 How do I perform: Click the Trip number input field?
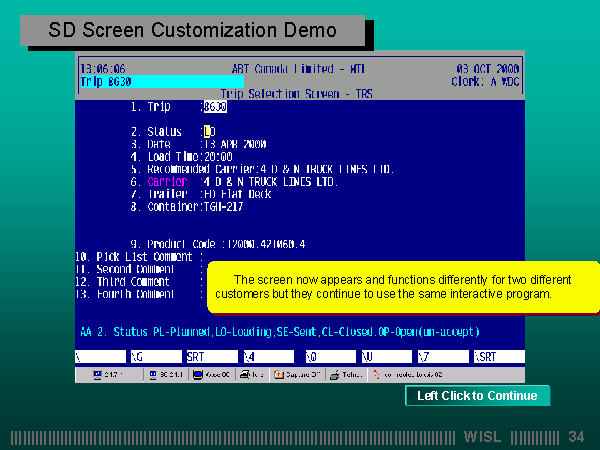tap(216, 106)
